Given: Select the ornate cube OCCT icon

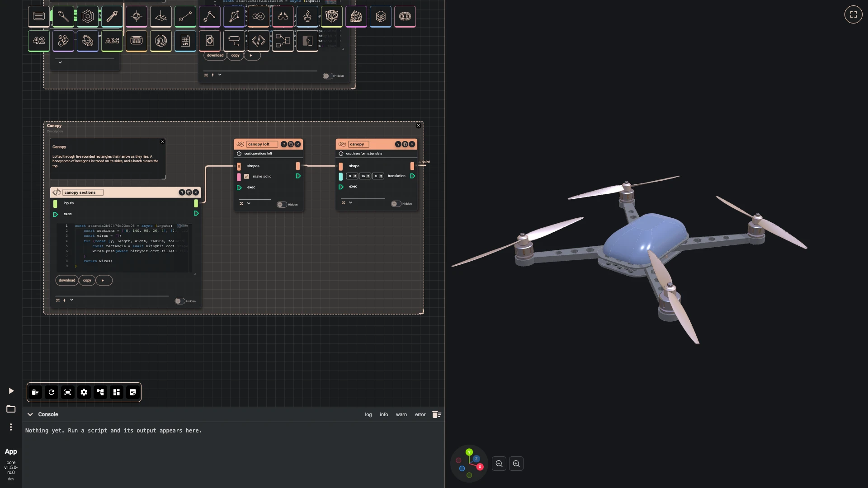Looking at the screenshot, I should (x=332, y=17).
